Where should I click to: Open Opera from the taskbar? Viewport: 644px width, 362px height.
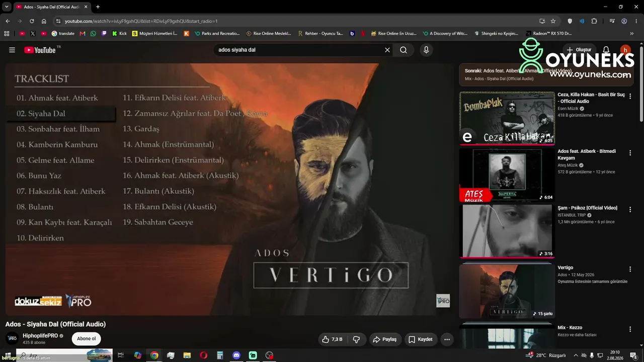pyautogui.click(x=204, y=355)
